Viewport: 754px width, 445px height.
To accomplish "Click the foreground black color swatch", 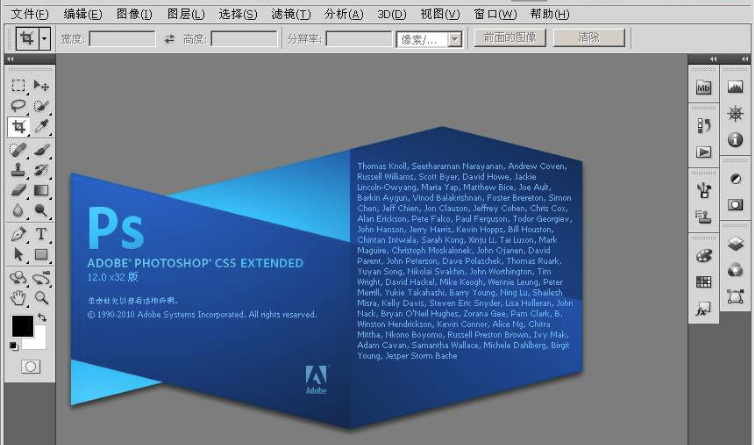I will (x=22, y=326).
